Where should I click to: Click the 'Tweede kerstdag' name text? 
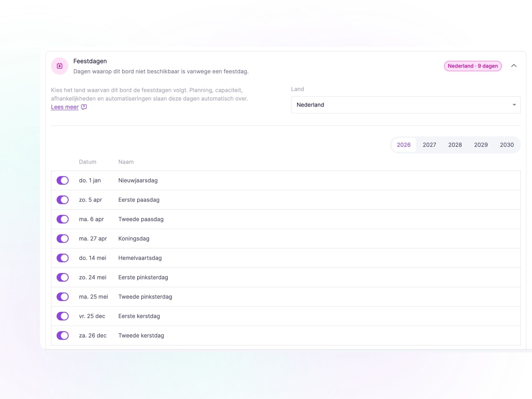[x=141, y=335]
